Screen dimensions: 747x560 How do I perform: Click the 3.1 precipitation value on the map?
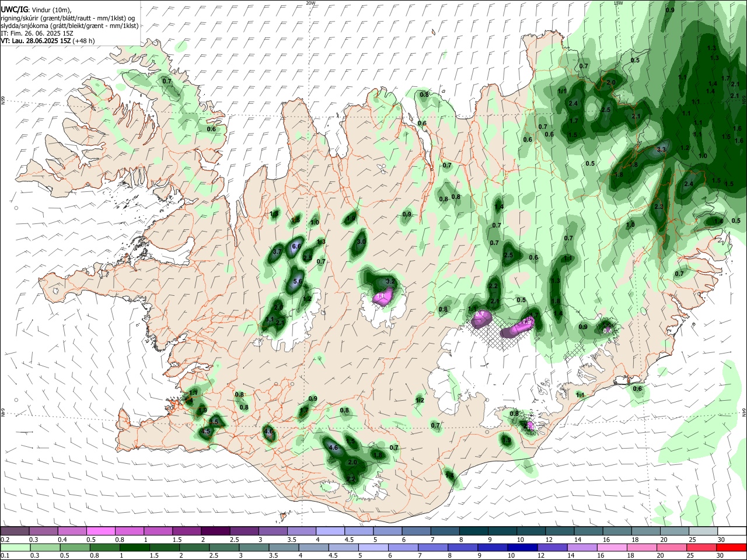pos(270,320)
